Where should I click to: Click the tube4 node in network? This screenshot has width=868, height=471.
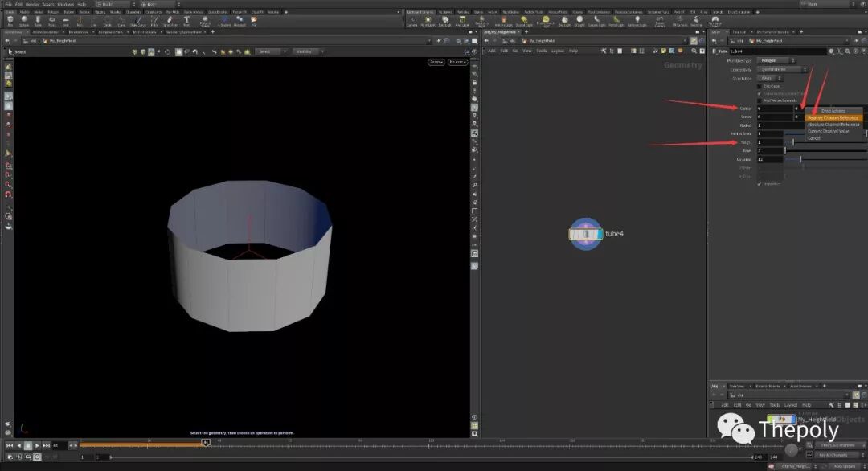(x=585, y=234)
